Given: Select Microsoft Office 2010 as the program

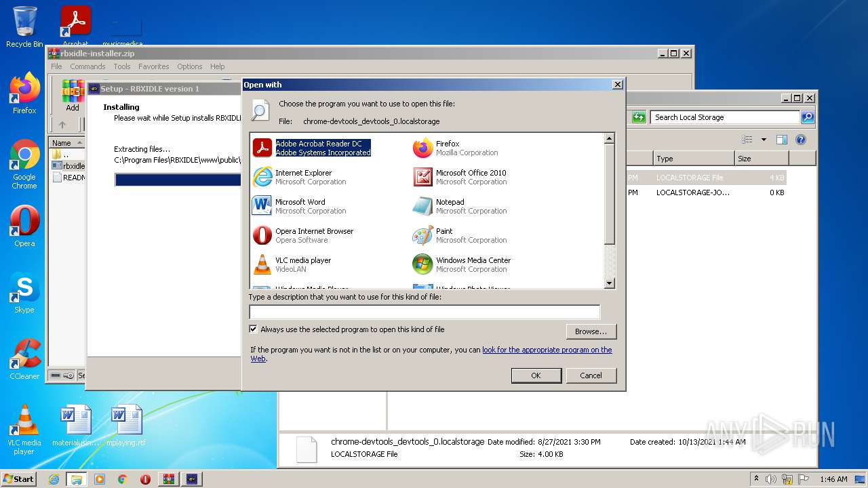Looking at the screenshot, I should pyautogui.click(x=460, y=177).
